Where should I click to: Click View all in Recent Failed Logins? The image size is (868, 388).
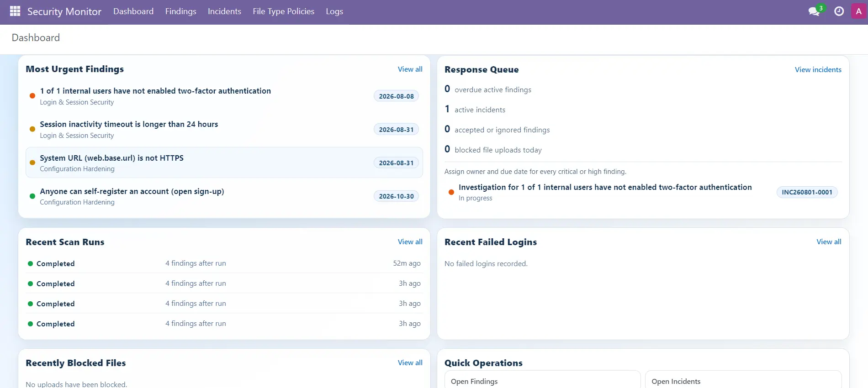[829, 242]
